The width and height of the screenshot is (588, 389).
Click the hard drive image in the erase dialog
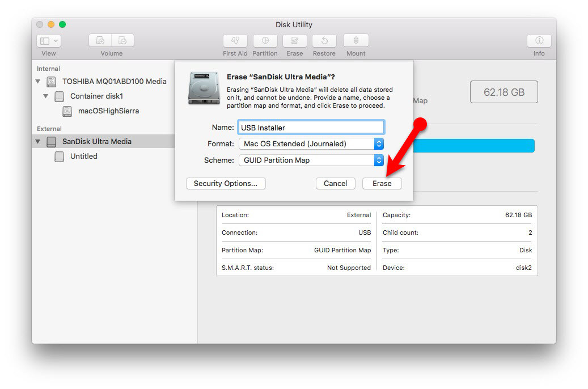(204, 88)
